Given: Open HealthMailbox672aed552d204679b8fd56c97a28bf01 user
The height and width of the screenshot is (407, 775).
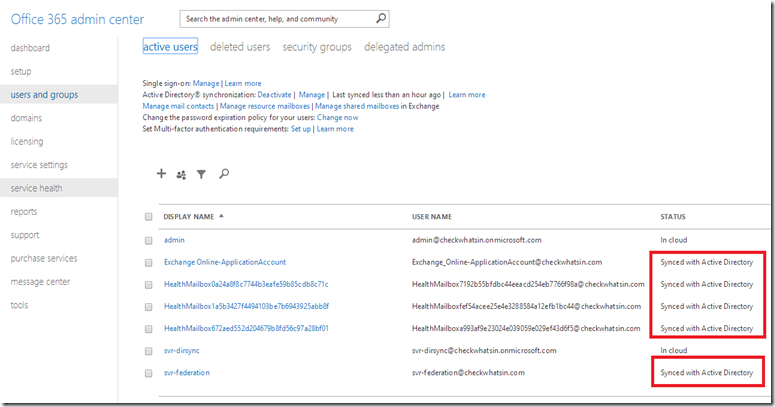Looking at the screenshot, I should tap(246, 328).
